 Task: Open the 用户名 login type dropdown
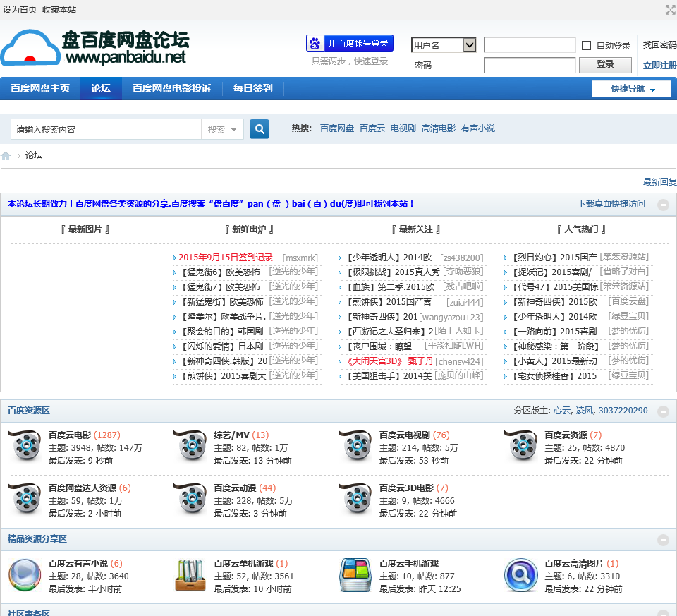pyautogui.click(x=444, y=45)
